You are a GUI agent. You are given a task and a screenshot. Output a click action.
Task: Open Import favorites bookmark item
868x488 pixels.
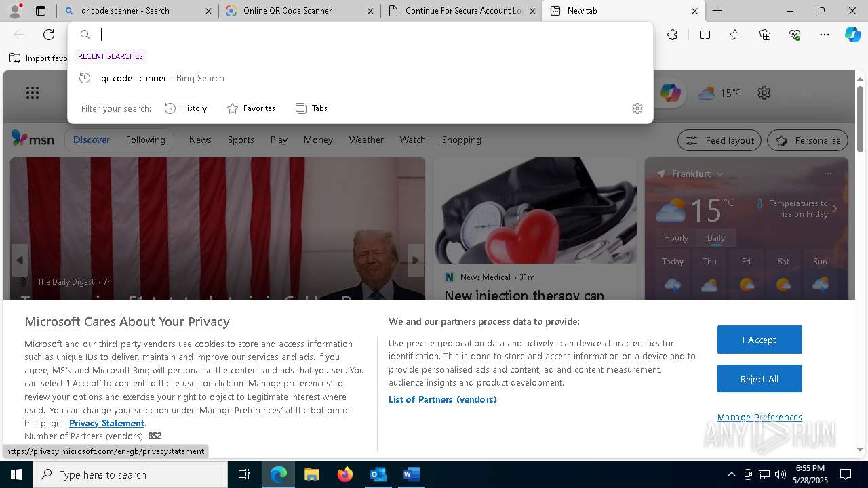tap(39, 58)
